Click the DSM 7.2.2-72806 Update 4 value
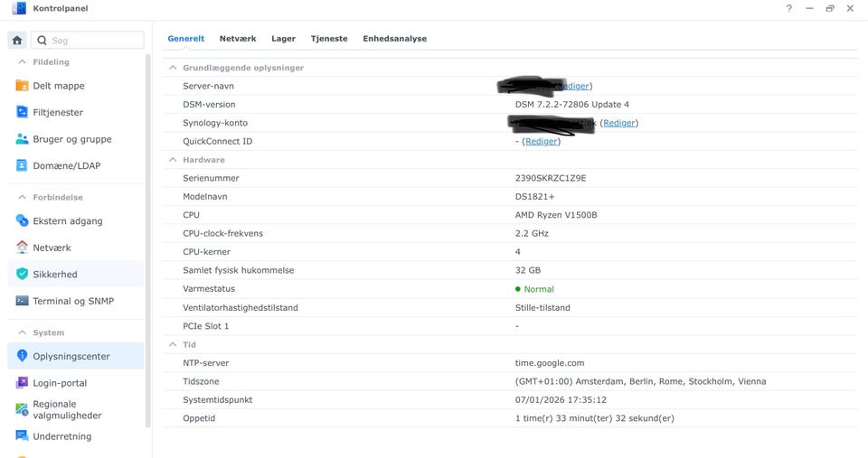The height and width of the screenshot is (458, 868). pyautogui.click(x=571, y=104)
